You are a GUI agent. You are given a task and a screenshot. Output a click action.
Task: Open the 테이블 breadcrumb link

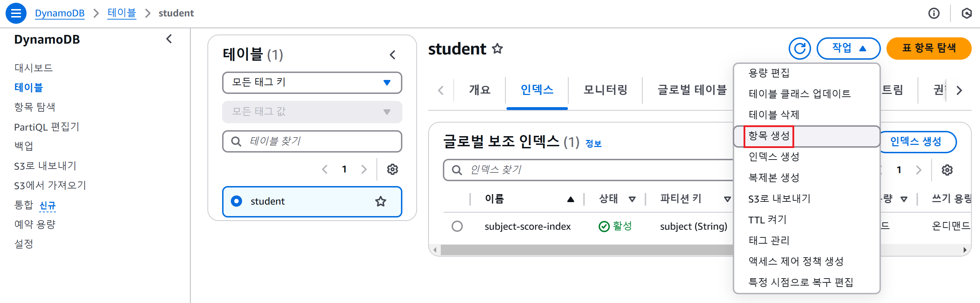click(x=121, y=13)
